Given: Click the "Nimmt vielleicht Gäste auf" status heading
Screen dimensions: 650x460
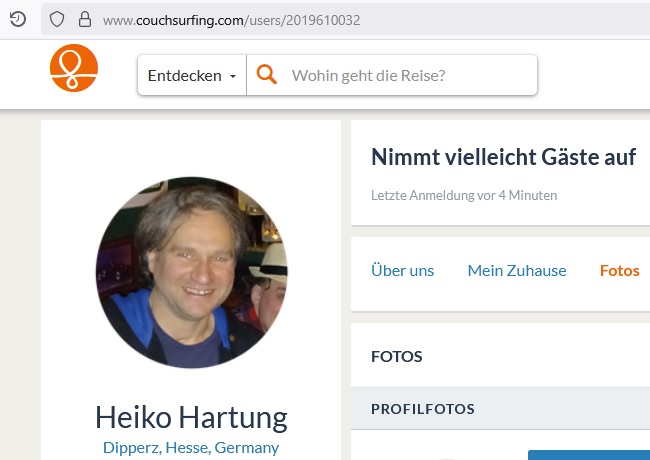Looking at the screenshot, I should 503,157.
